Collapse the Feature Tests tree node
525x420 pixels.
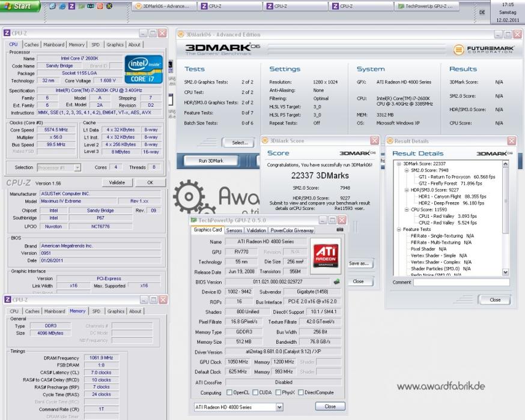point(399,229)
